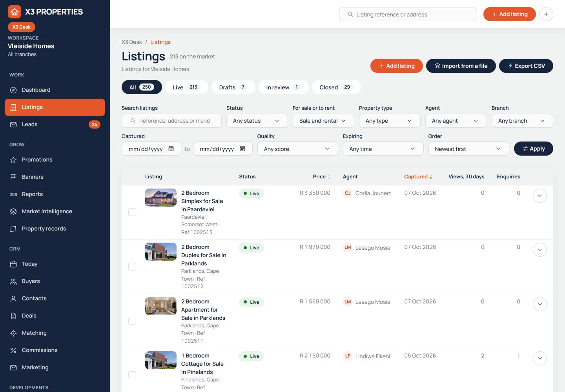This screenshot has height=392, width=565.
Task: Open Banners flag icon item
Action: point(55,177)
